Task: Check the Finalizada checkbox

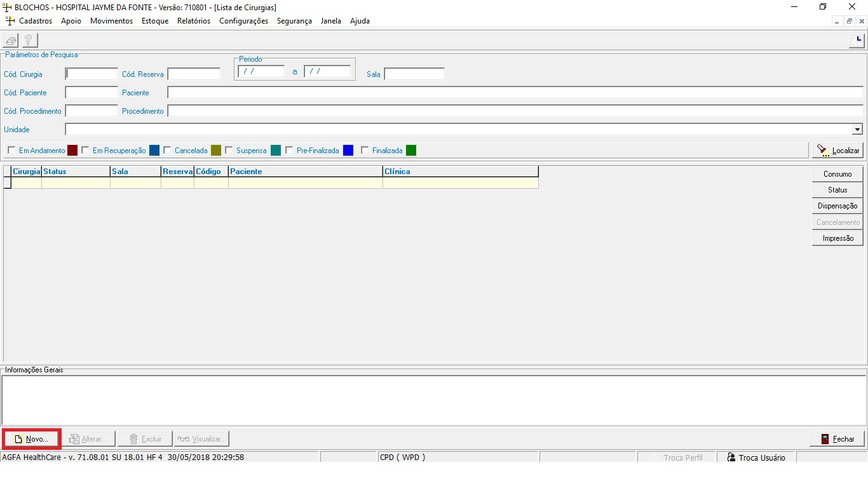Action: coord(365,151)
